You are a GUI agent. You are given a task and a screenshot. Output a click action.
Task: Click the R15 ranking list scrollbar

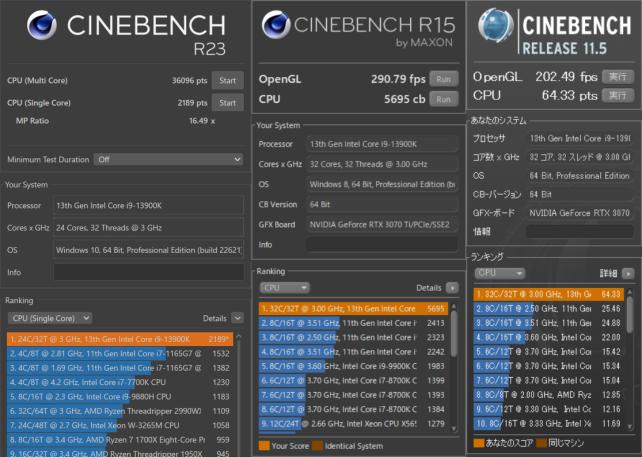pyautogui.click(x=453, y=334)
